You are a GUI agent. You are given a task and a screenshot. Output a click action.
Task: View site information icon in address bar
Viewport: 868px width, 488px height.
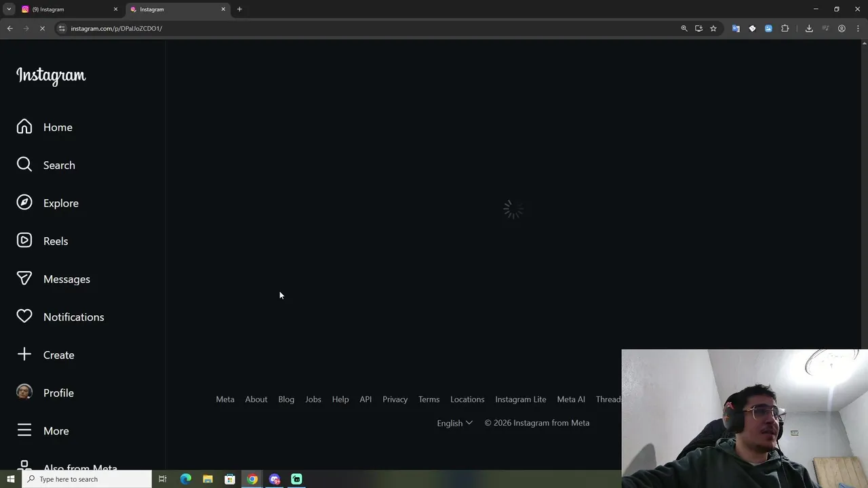pyautogui.click(x=62, y=28)
